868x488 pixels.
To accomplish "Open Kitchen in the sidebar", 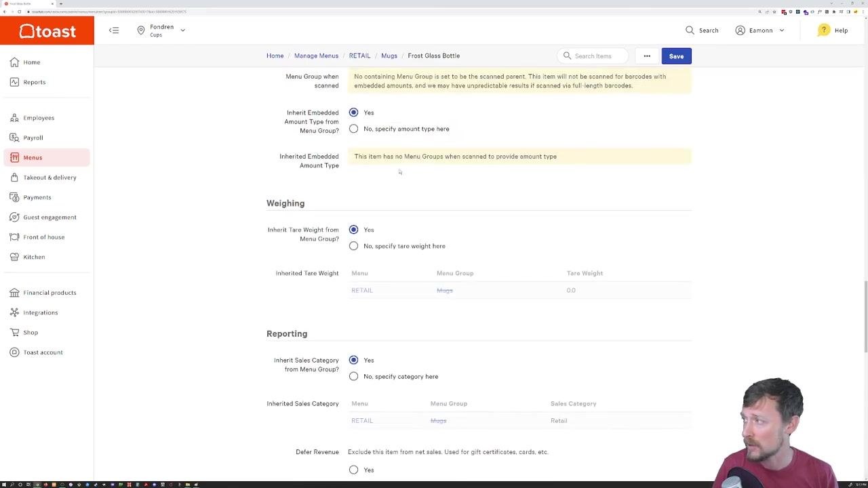I will 47,257.
